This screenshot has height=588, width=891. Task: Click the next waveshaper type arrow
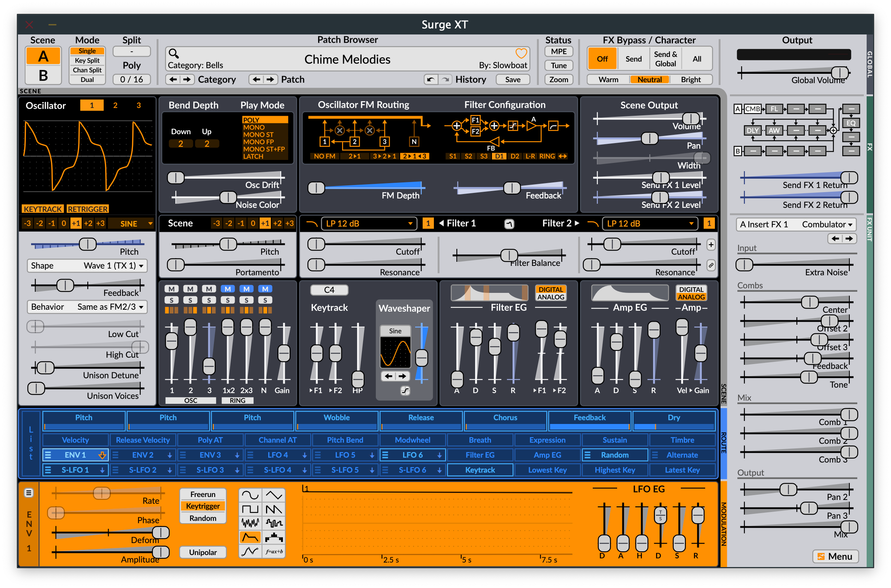(x=402, y=376)
